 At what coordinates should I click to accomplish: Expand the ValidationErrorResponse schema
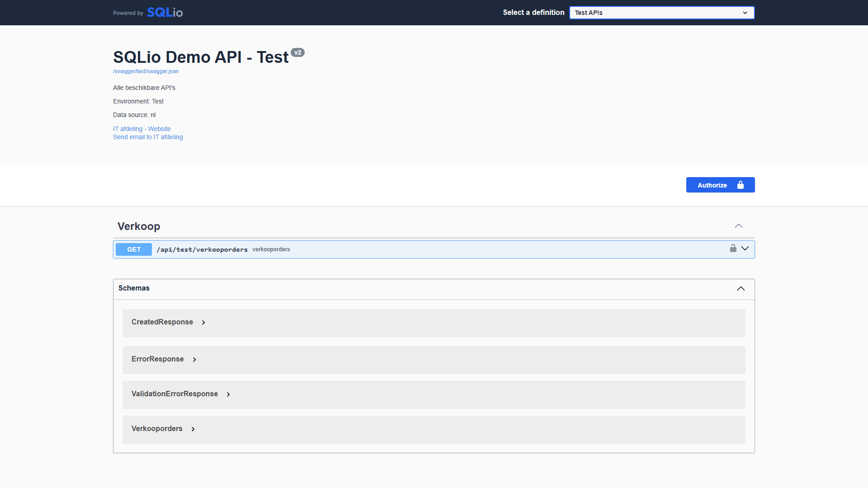click(x=228, y=394)
